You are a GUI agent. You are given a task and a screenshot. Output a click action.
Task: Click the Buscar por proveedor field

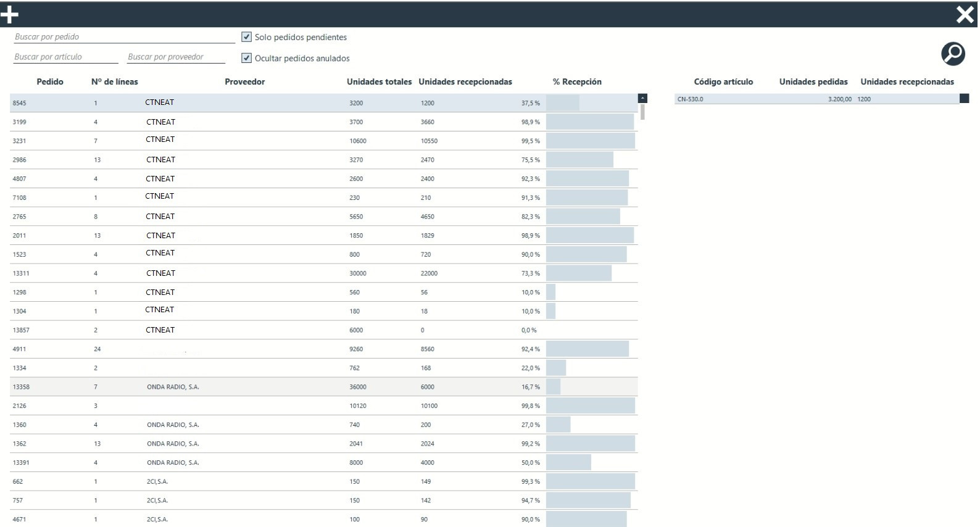pos(176,57)
